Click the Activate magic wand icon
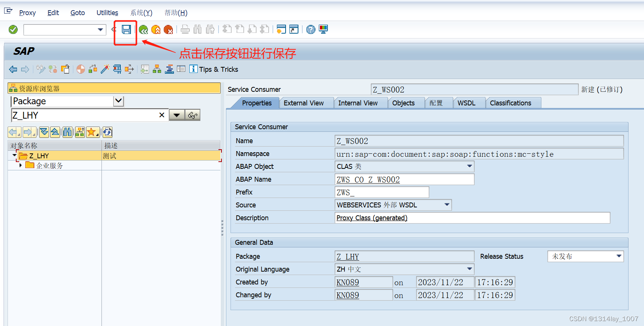 [105, 69]
